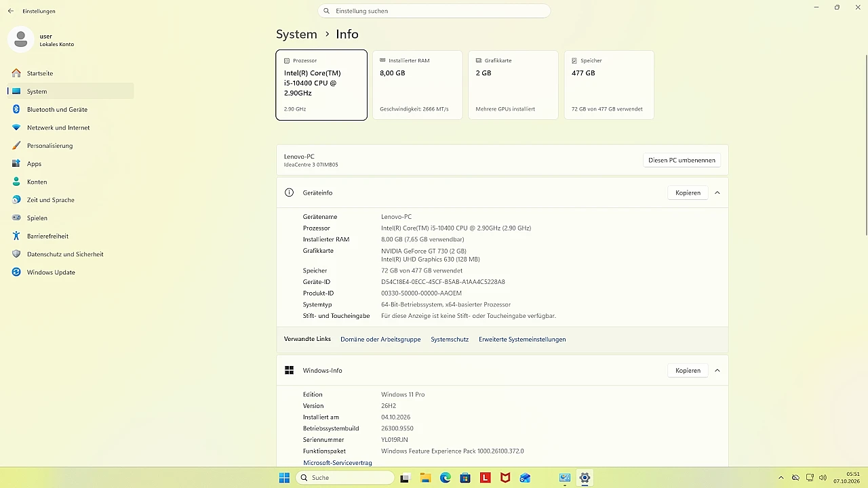Collapse the Windows-Info section

(x=717, y=371)
